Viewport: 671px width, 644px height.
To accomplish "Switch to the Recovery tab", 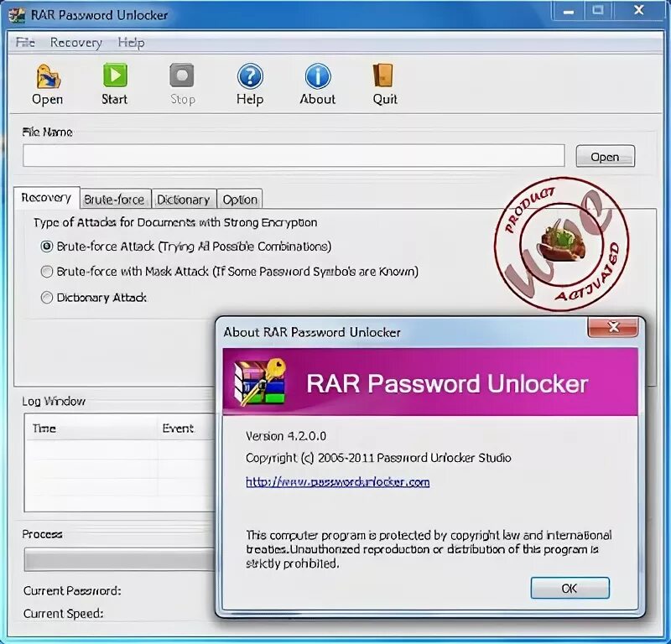I will (47, 198).
